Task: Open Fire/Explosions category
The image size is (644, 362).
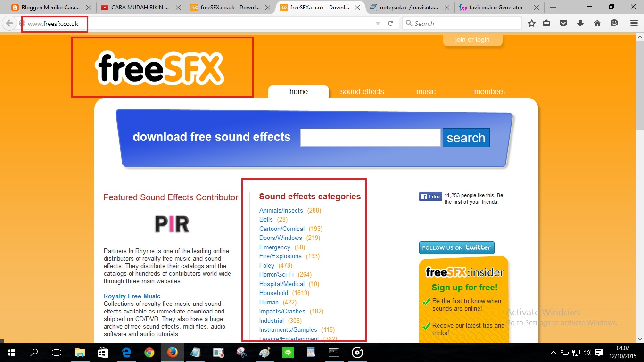Action: [x=281, y=256]
